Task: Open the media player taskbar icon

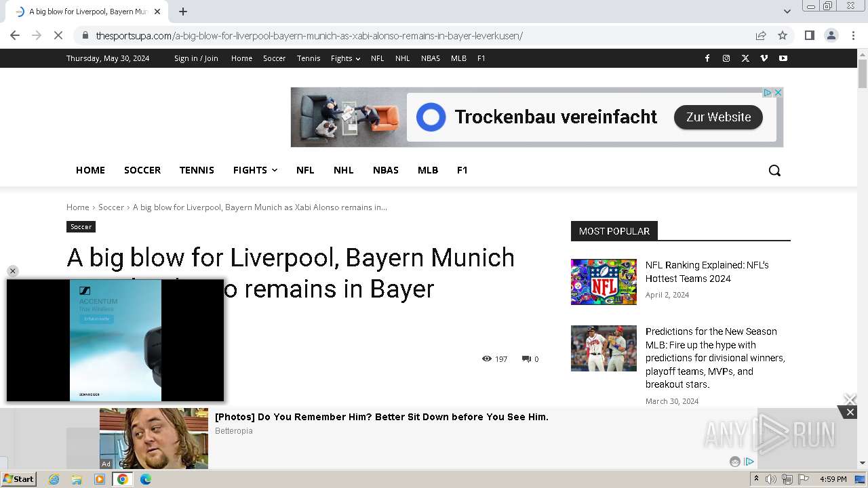Action: [x=100, y=479]
